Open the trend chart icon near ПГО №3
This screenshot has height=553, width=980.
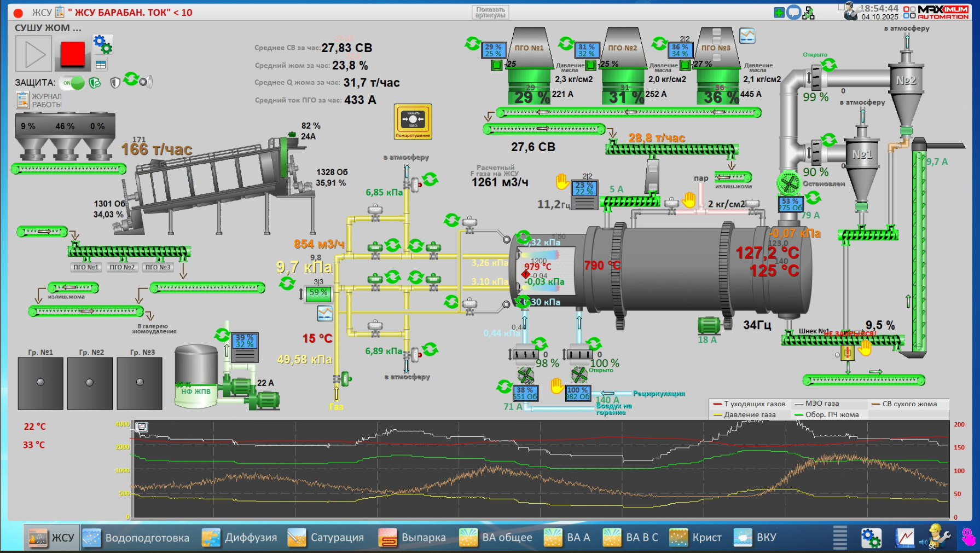tap(747, 36)
